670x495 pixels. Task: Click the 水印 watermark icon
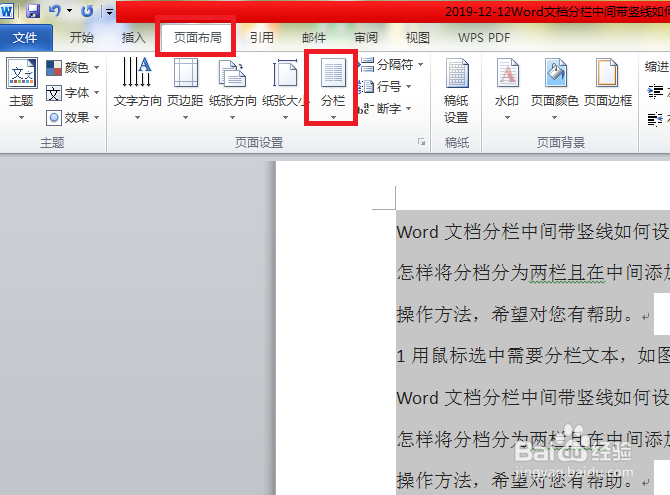(x=507, y=73)
